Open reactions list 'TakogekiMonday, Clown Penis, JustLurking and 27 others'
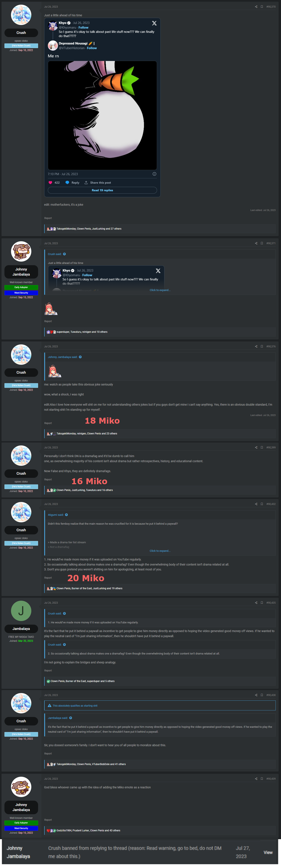The image size is (281, 868). 89,229
